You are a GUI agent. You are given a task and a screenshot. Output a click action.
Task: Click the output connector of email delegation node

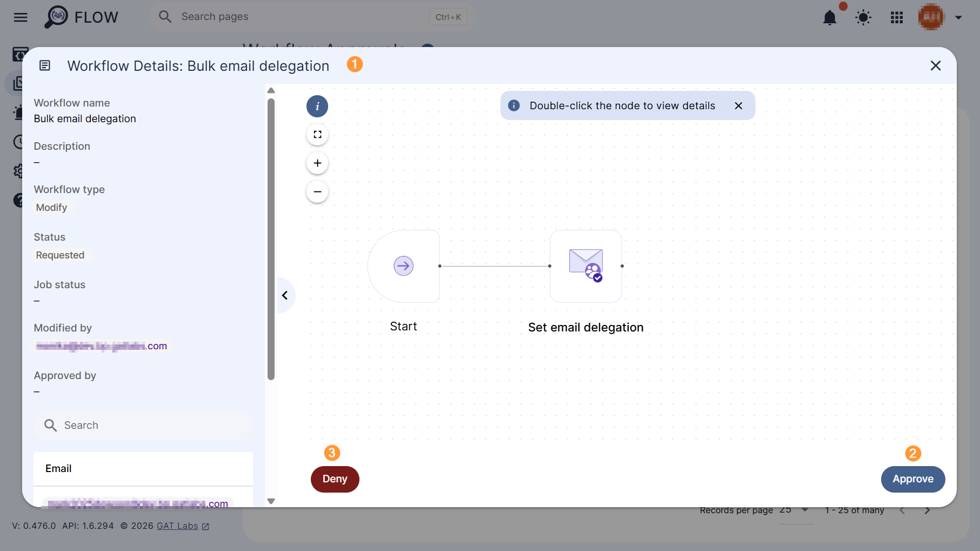pyautogui.click(x=622, y=266)
